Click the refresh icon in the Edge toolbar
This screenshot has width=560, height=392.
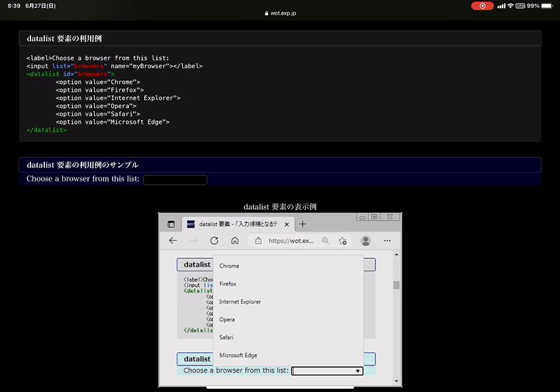[214, 240]
